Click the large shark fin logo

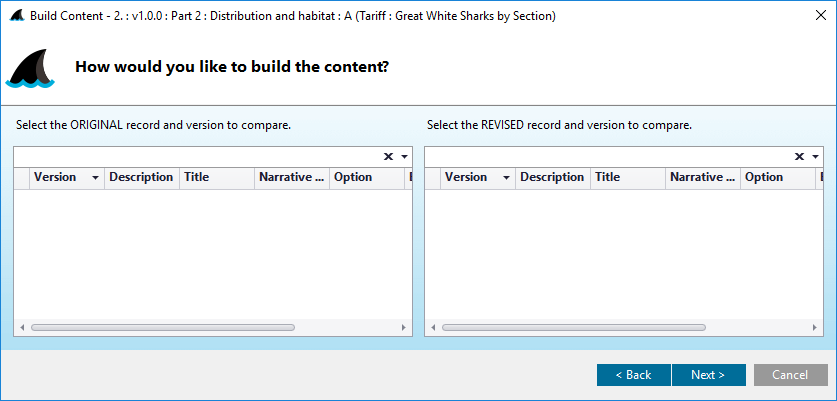tap(30, 68)
